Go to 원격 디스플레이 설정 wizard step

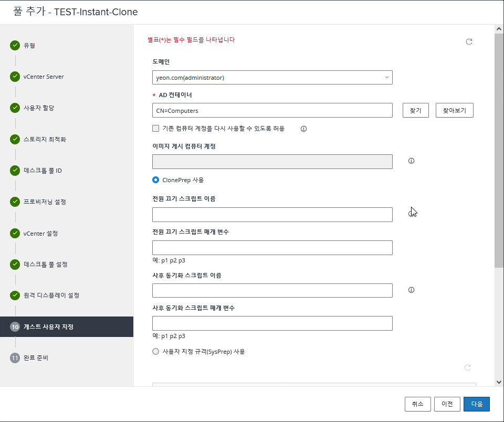[x=51, y=295]
